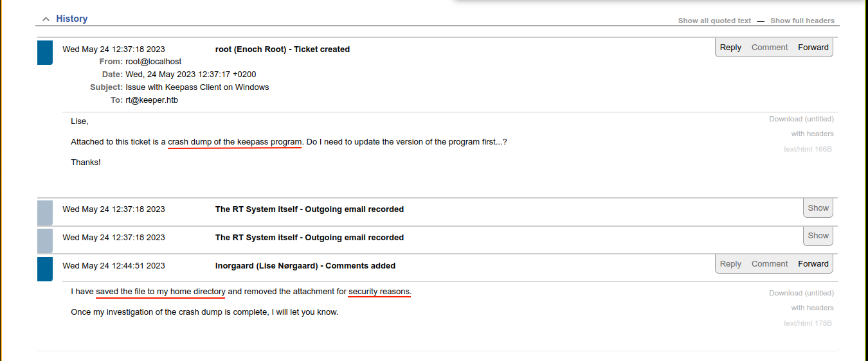Download untitled attachment from lnorgaard's comment

pyautogui.click(x=800, y=293)
